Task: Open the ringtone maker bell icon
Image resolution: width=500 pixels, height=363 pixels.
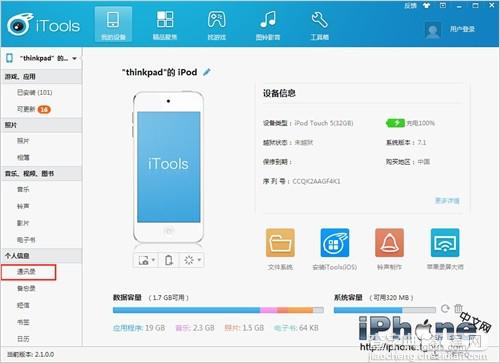Action: (389, 243)
